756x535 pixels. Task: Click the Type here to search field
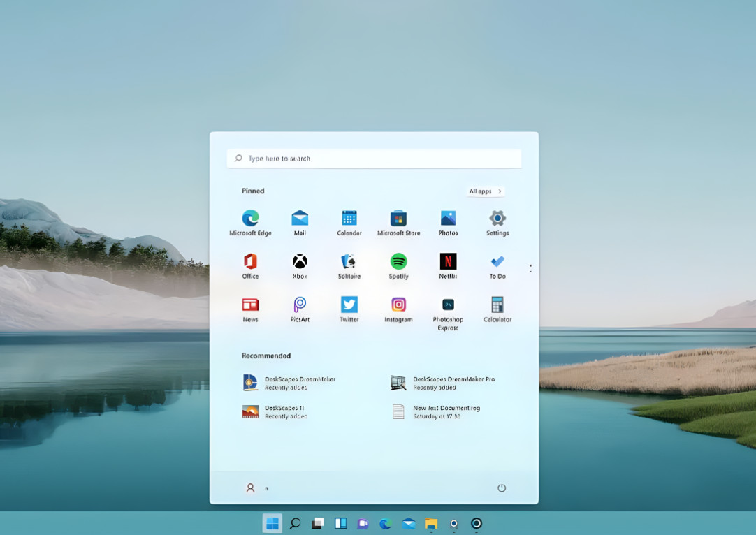[x=374, y=159]
